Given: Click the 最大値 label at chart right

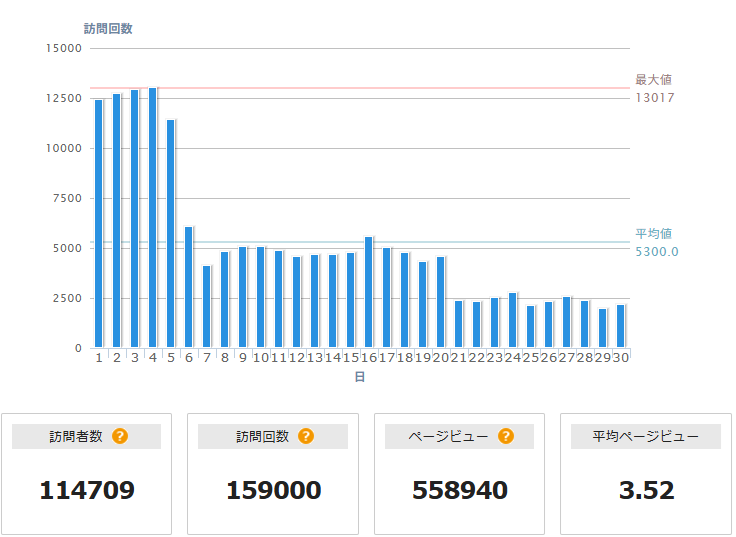Looking at the screenshot, I should point(653,79).
